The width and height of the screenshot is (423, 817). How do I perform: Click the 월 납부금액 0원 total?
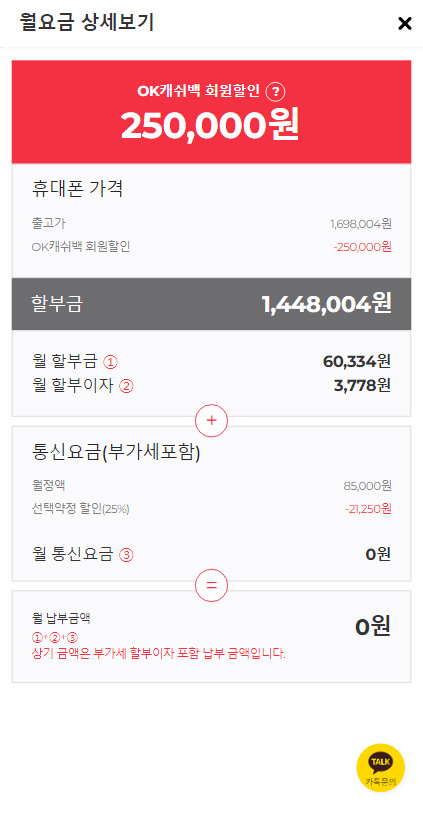pyautogui.click(x=372, y=626)
